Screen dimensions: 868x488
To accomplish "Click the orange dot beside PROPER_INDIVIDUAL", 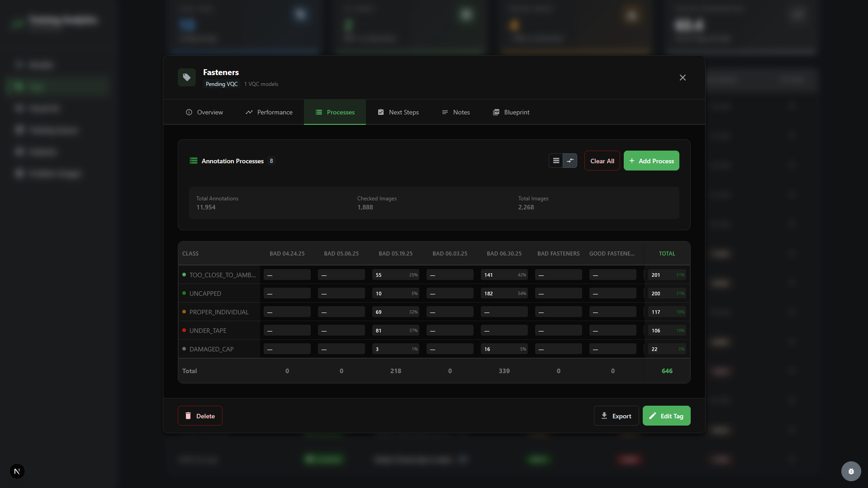I will [x=184, y=312].
